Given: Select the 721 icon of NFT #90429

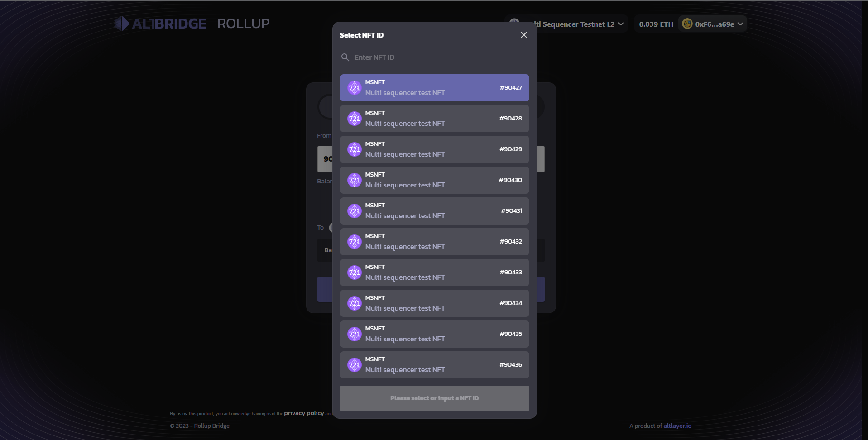Looking at the screenshot, I should pos(354,149).
